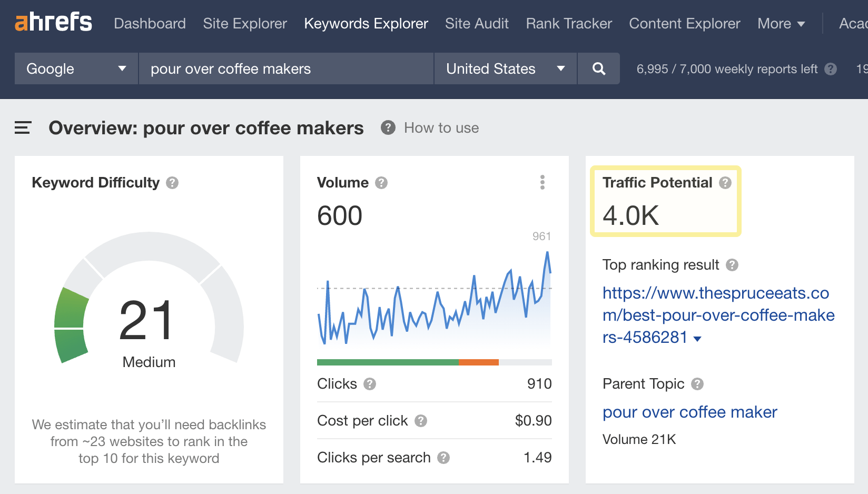Open the hamburger menu beside Overview
The width and height of the screenshot is (868, 494).
22,127
